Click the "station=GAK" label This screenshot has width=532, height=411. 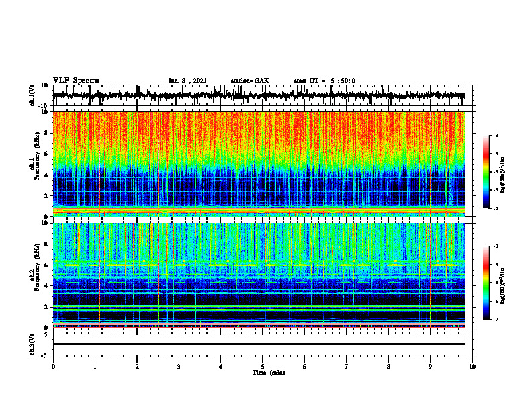point(250,81)
